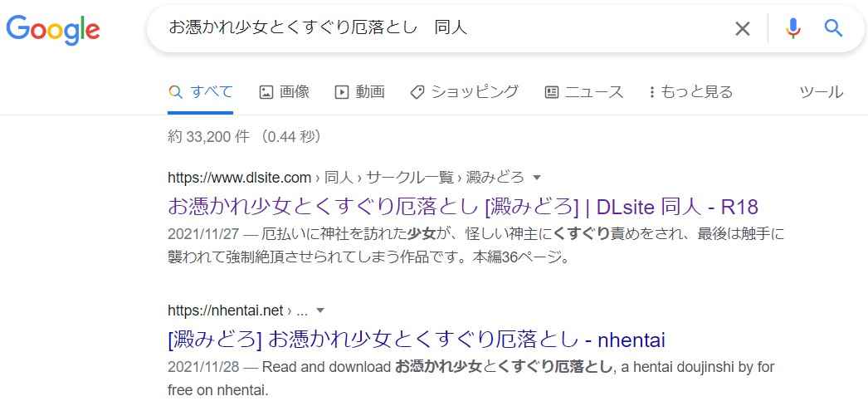
Task: Expand the もっと見る menu
Action: 691,92
